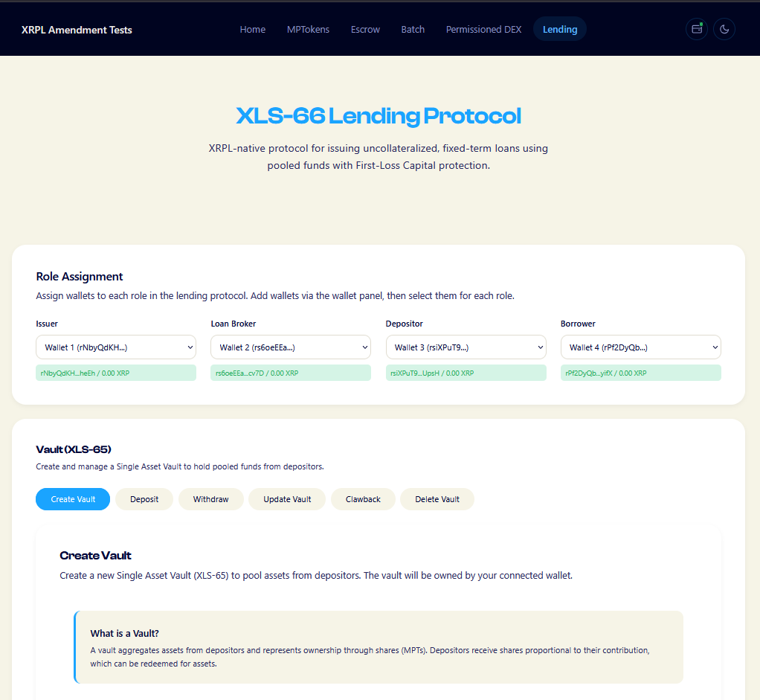Switch to the Clawback tab

click(x=363, y=499)
